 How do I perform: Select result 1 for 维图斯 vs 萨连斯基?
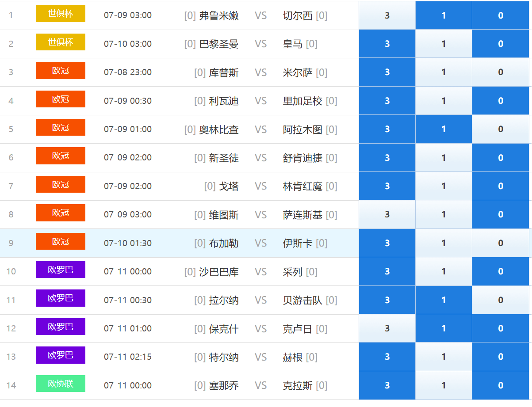click(444, 214)
